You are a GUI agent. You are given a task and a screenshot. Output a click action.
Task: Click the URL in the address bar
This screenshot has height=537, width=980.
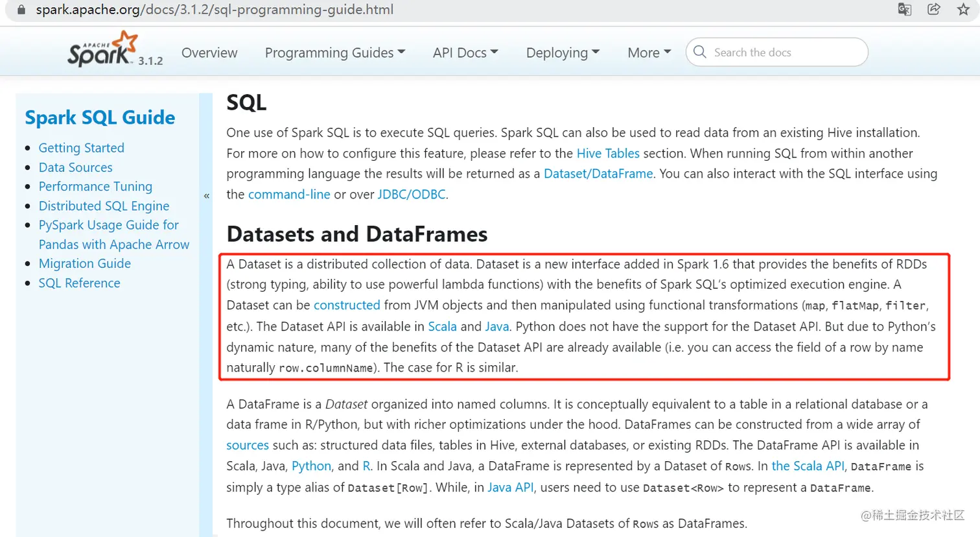[x=215, y=10]
